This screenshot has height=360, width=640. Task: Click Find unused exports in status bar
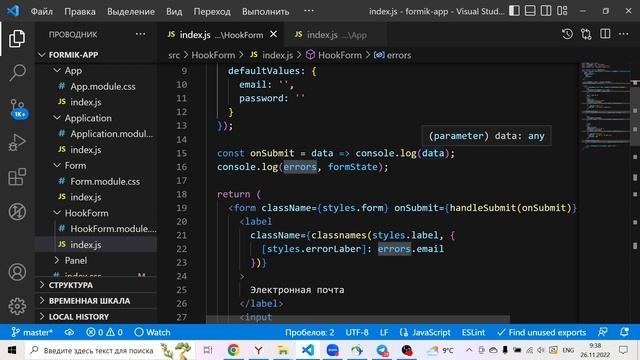point(542,332)
